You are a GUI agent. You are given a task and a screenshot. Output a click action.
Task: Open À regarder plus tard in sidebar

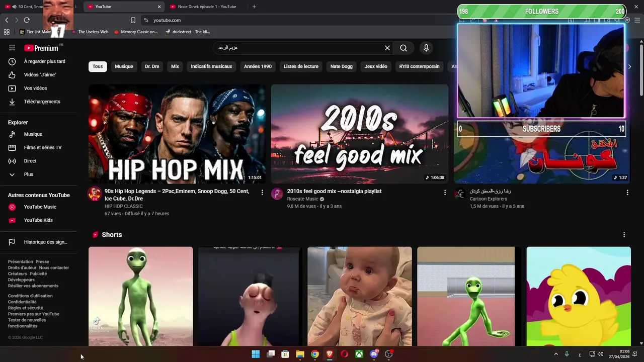point(39,61)
